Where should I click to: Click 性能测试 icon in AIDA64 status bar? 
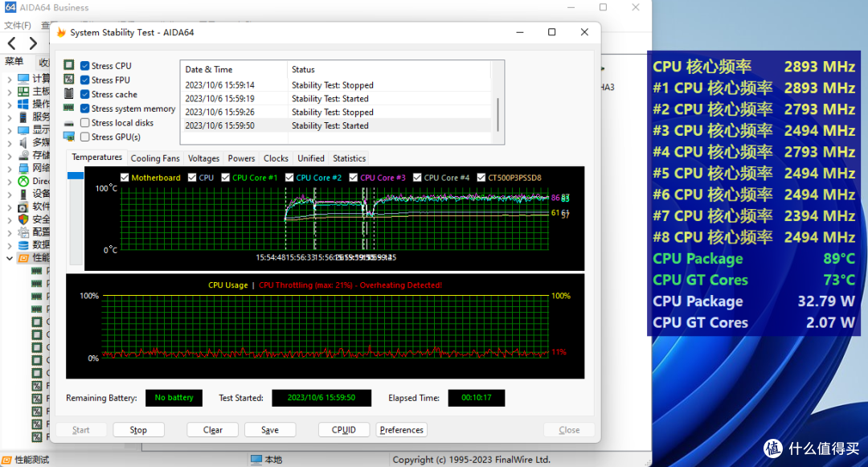point(6,460)
